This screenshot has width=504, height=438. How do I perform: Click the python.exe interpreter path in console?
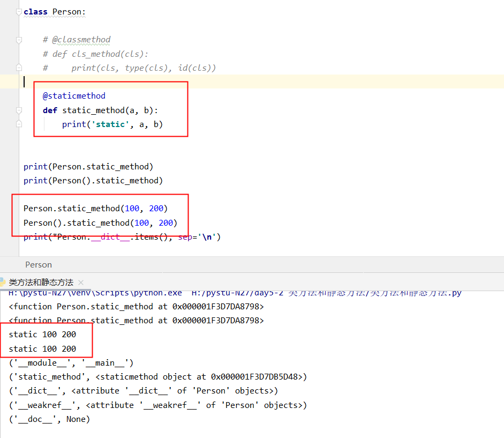click(x=95, y=293)
